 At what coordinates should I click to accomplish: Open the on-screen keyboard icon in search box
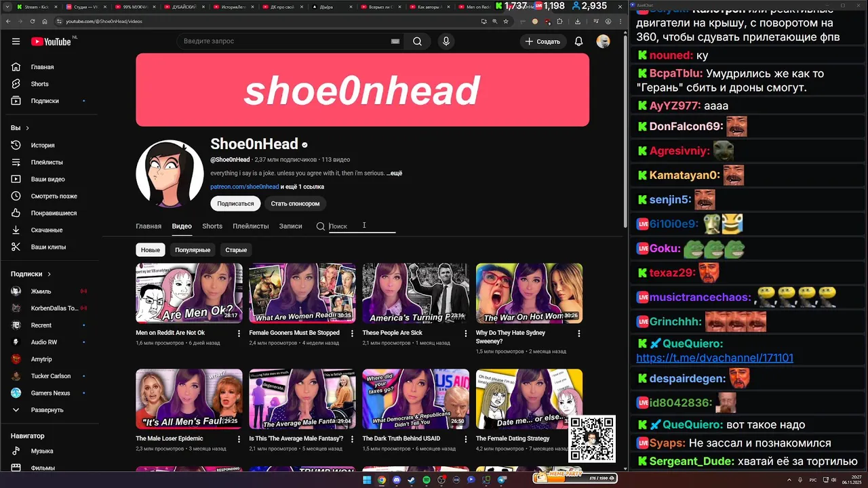[x=395, y=41]
